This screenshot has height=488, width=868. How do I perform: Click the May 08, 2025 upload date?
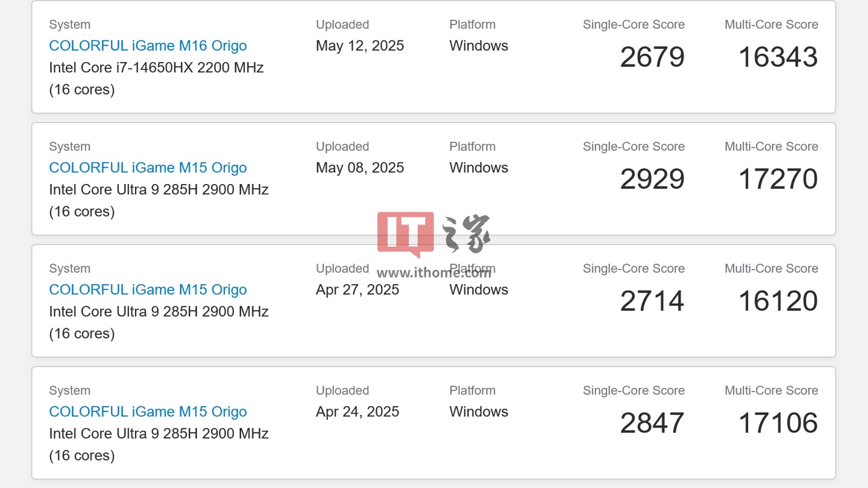coord(360,168)
